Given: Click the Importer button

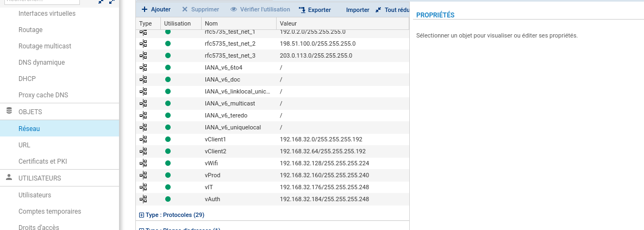Looking at the screenshot, I should pyautogui.click(x=358, y=10).
